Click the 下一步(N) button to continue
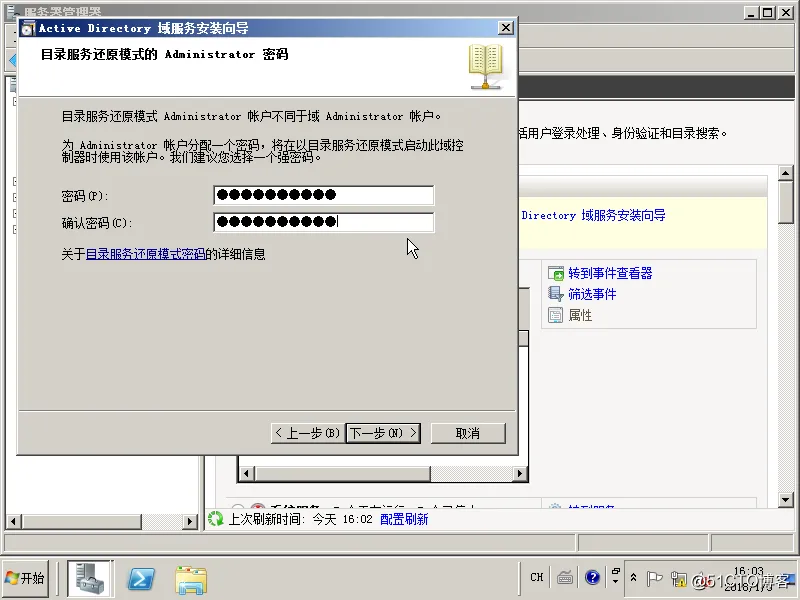This screenshot has width=800, height=600. tap(383, 432)
